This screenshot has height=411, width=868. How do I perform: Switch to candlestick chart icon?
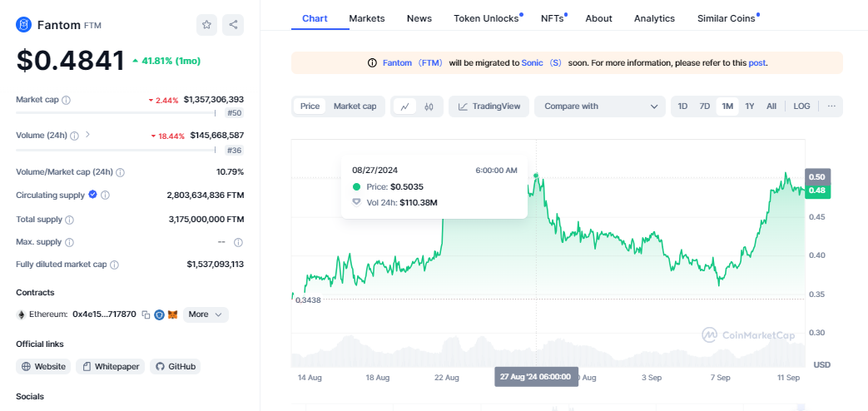tap(429, 106)
